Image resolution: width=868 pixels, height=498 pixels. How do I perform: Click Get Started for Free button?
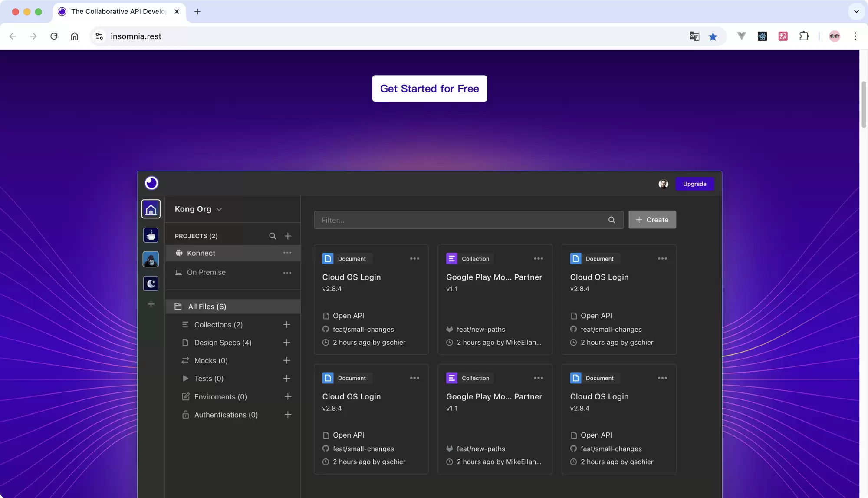[430, 89]
